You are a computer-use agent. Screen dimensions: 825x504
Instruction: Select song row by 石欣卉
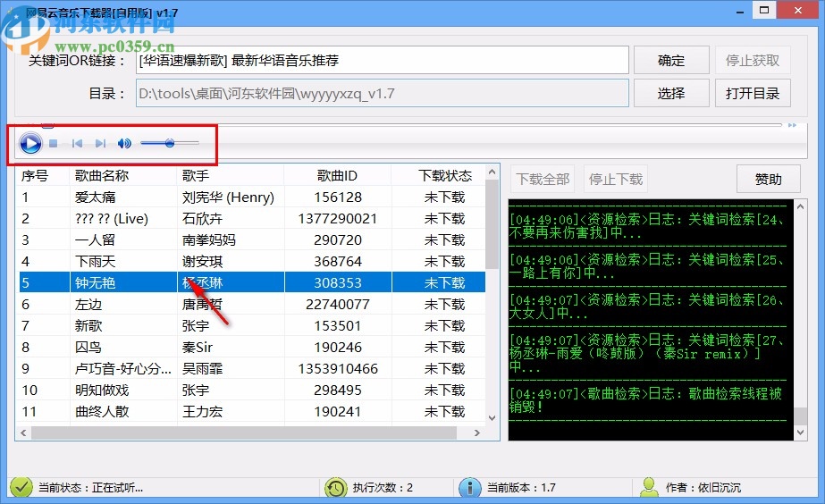click(252, 219)
